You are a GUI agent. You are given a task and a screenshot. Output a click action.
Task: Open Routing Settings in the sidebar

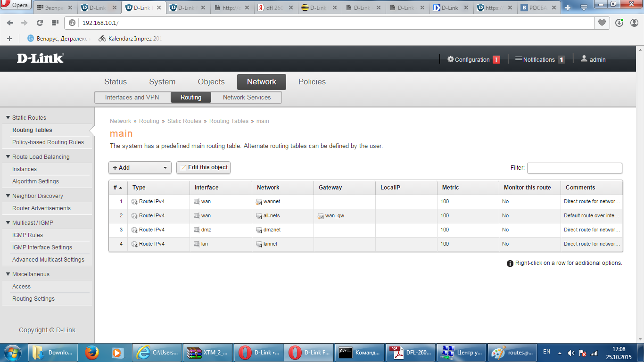(x=33, y=298)
